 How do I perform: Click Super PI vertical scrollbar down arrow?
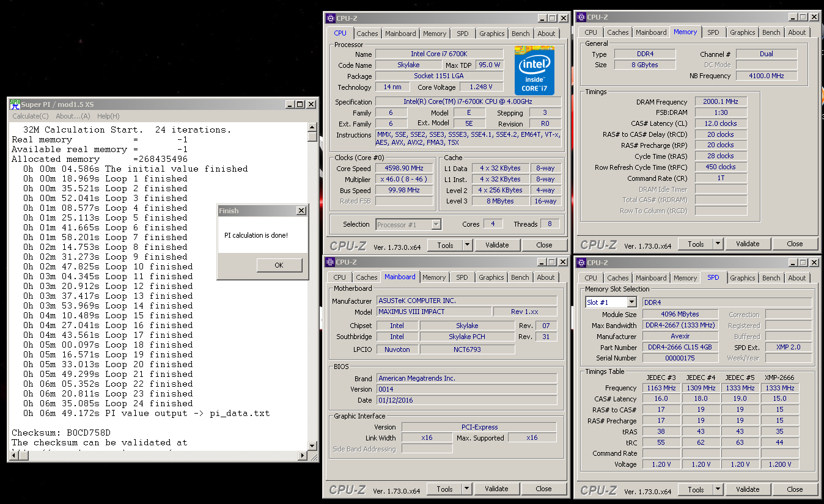[x=312, y=446]
